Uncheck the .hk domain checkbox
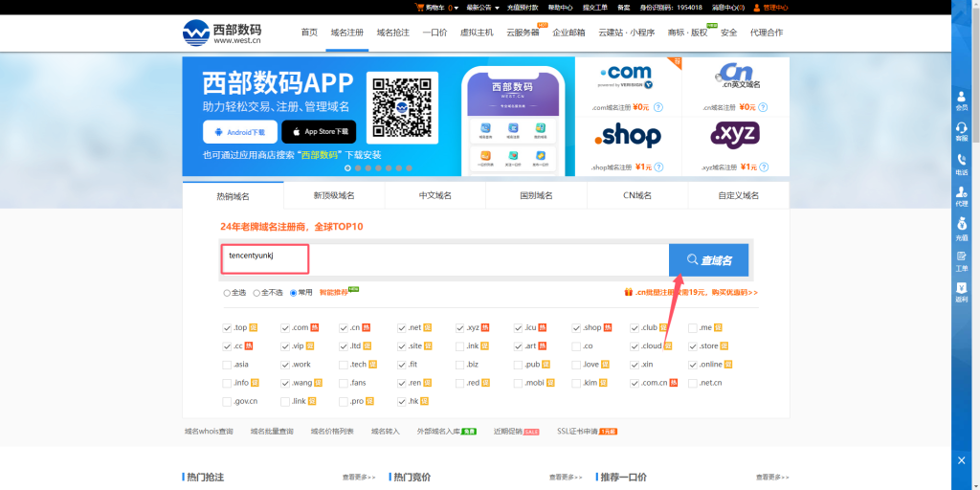980x490 pixels. click(402, 401)
